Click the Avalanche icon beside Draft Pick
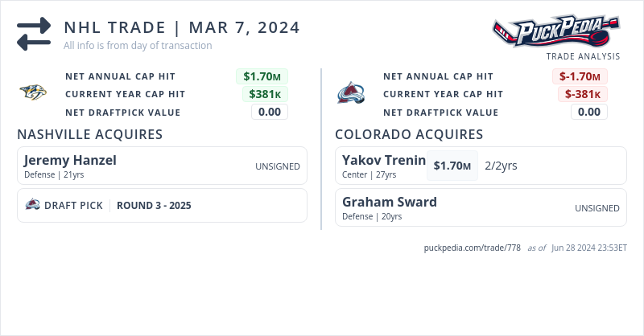 33,205
